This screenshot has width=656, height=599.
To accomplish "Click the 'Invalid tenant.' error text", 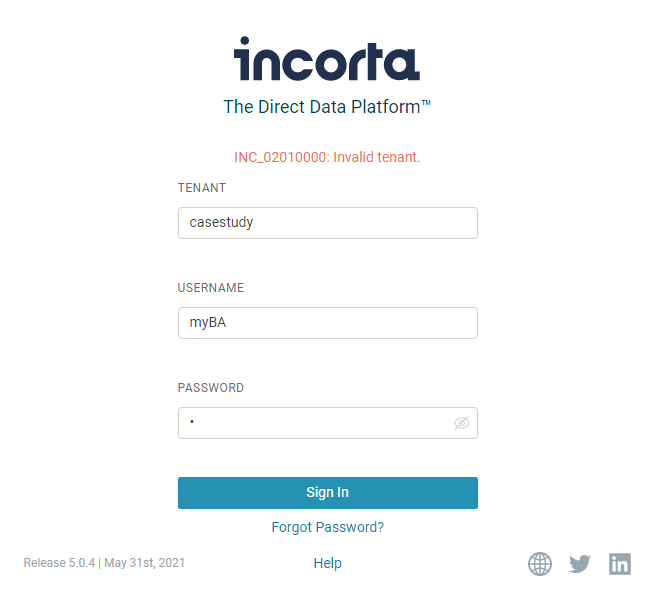I will (x=377, y=157).
